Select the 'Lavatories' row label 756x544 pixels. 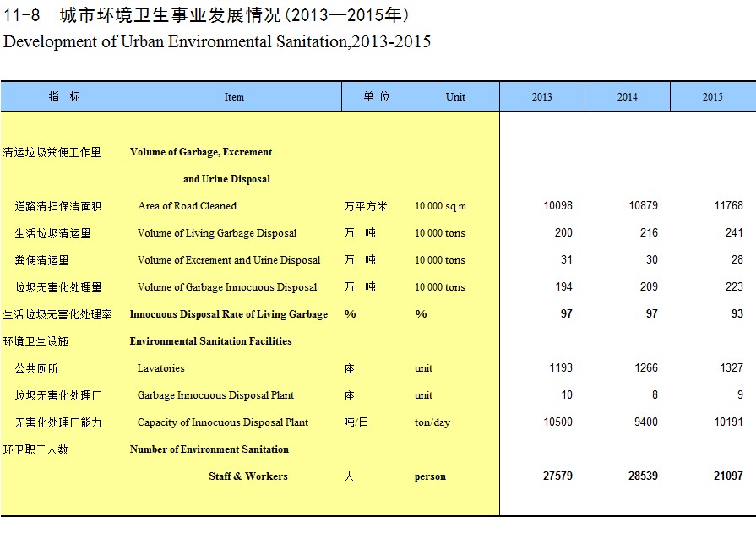pos(161,368)
